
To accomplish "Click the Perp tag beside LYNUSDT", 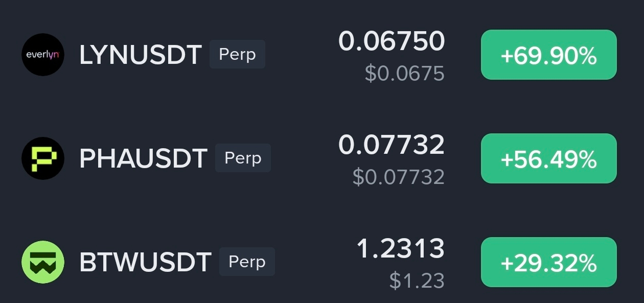I will [237, 54].
